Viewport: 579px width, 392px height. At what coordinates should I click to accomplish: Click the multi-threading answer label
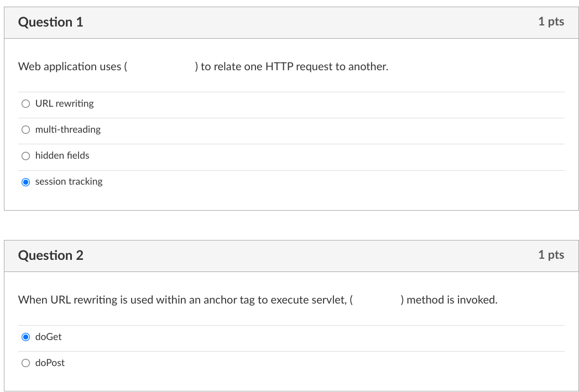tap(68, 129)
